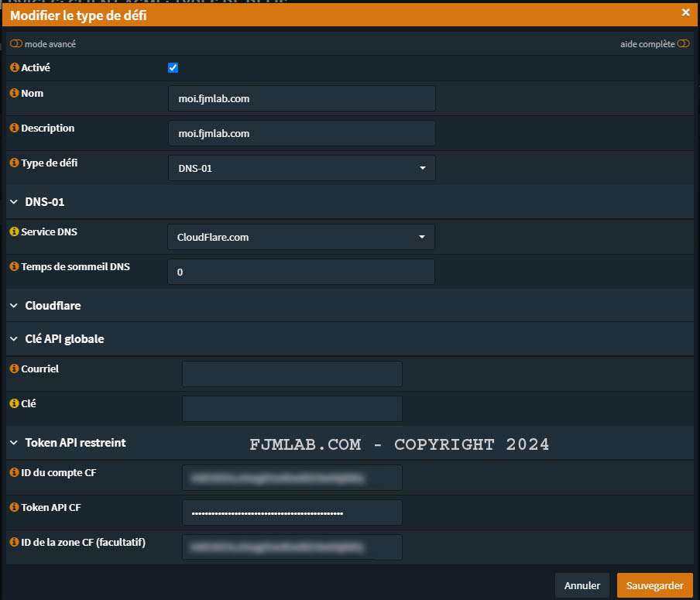The image size is (700, 600).
Task: Click the info icon beside Activé
Action: click(14, 68)
